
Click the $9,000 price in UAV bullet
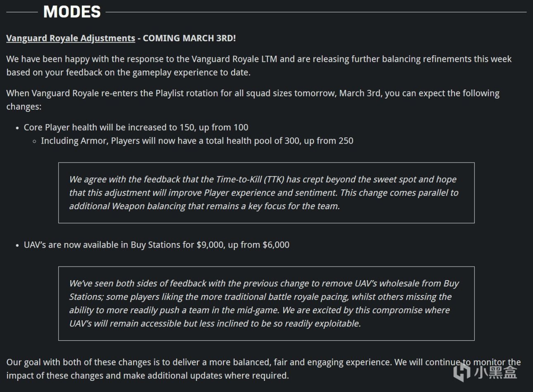pyautogui.click(x=211, y=245)
